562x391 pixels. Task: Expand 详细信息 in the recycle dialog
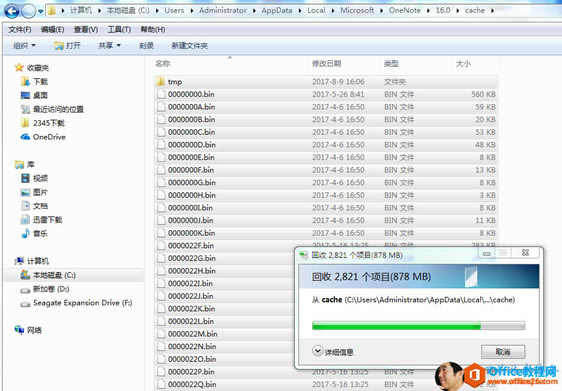[333, 352]
